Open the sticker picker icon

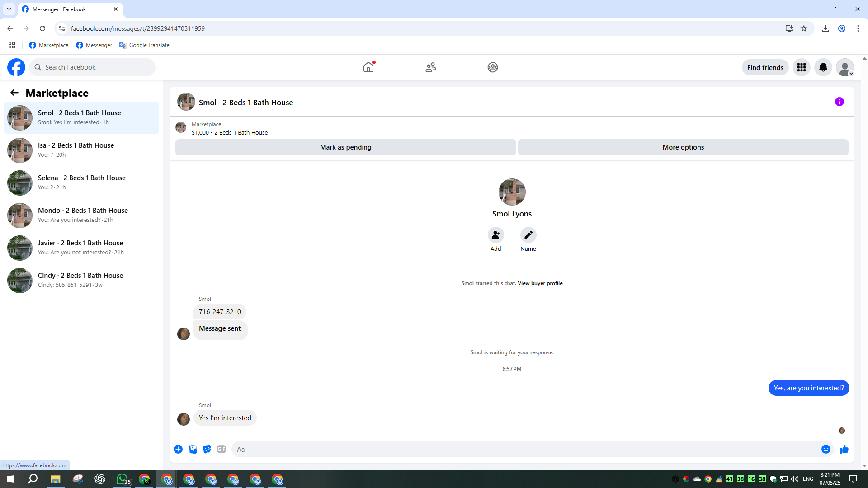207,449
